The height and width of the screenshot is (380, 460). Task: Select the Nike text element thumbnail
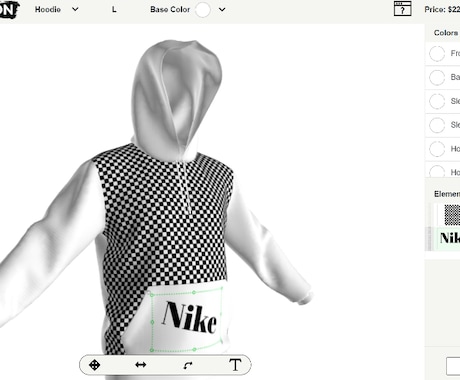tap(449, 238)
